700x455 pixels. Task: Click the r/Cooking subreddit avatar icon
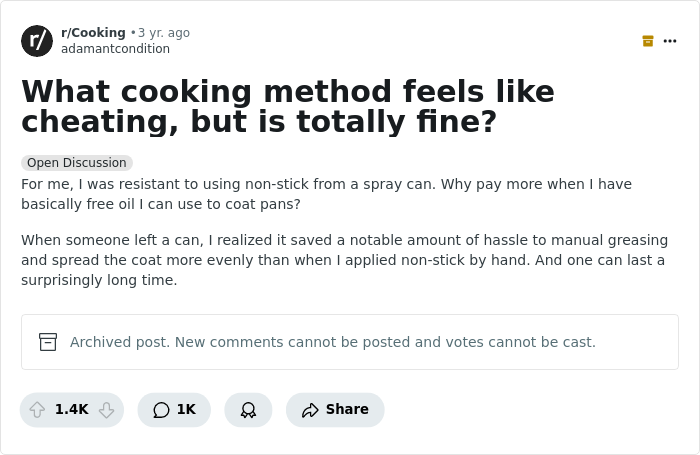pyautogui.click(x=37, y=41)
